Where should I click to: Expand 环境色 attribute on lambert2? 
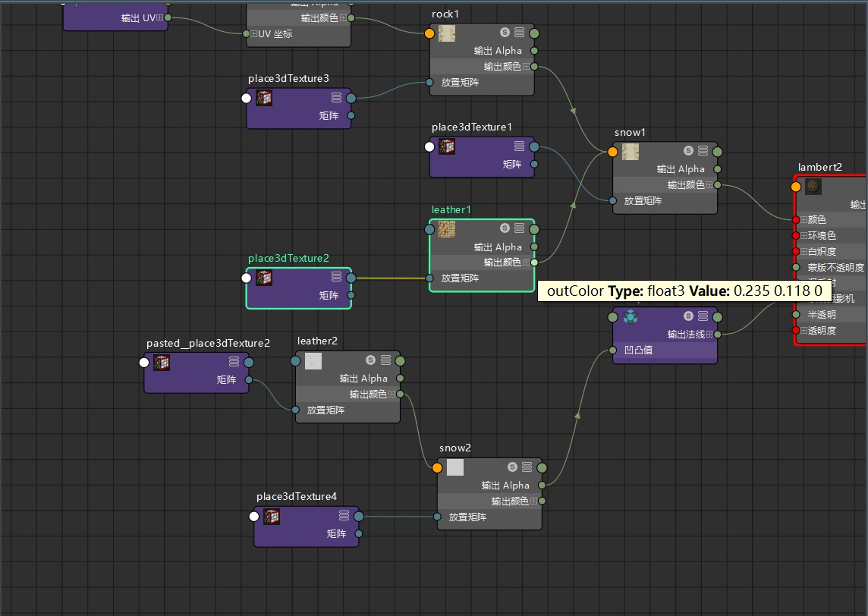coord(804,236)
